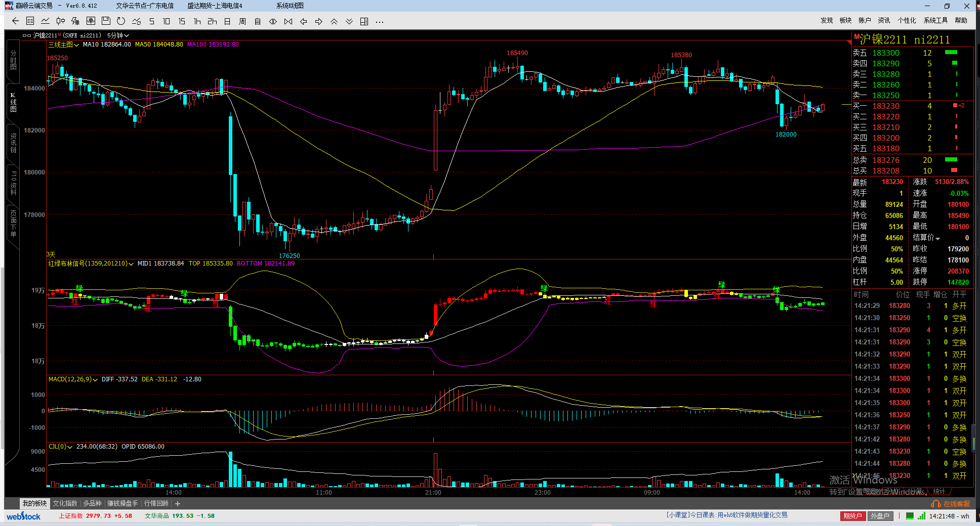
Task: Open the 三线主图 indicator dropdown
Action: (x=63, y=45)
